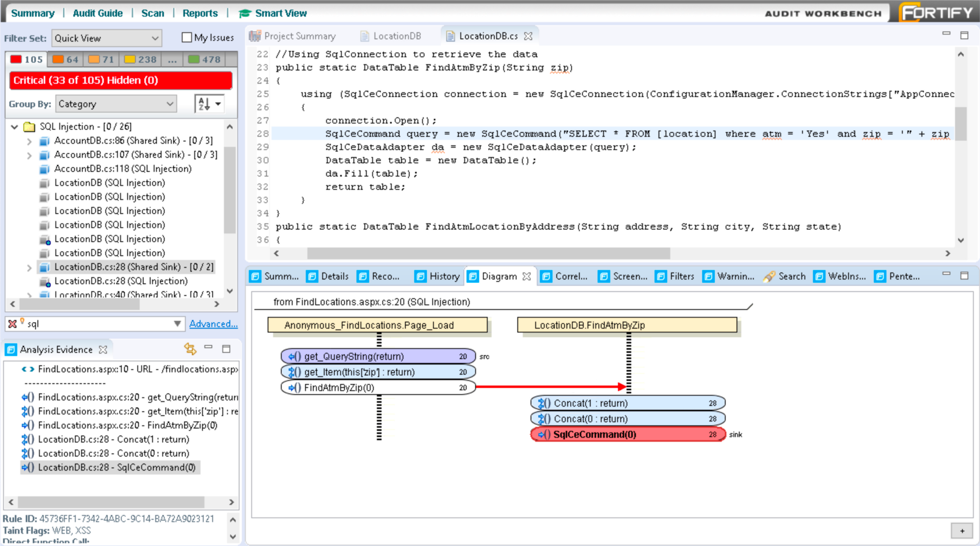Open the Group By Category dropdown
This screenshot has width=980, height=546.
tap(116, 104)
